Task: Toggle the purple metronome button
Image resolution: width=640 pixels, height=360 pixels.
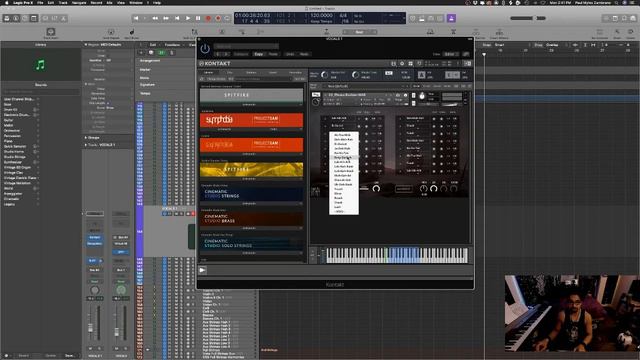Action: coord(451,18)
